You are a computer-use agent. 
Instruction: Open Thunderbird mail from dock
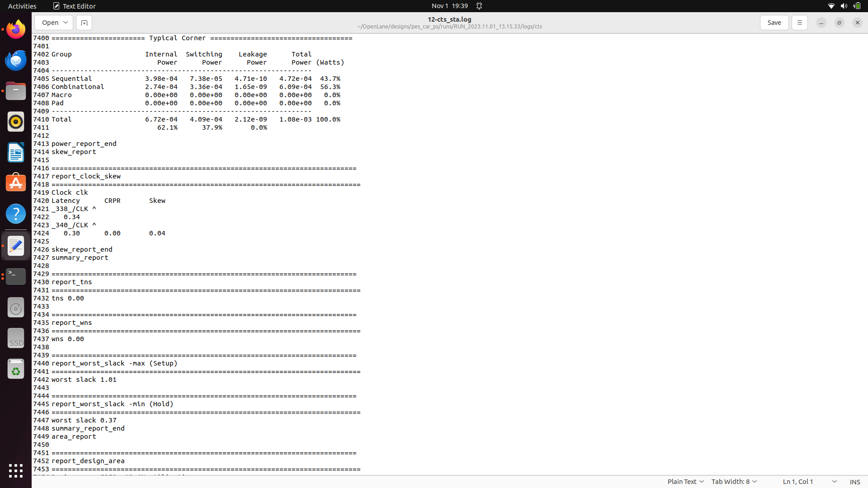[16, 61]
